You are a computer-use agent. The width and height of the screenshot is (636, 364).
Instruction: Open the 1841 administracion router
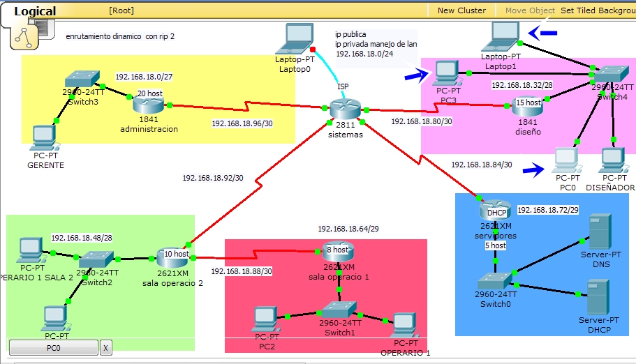pos(148,105)
